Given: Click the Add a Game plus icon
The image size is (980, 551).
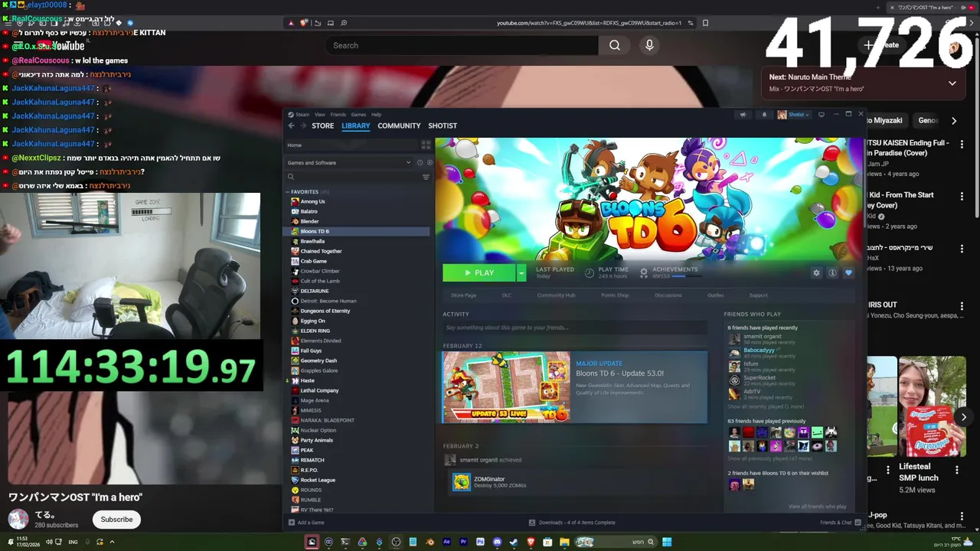Looking at the screenshot, I should pyautogui.click(x=291, y=523).
